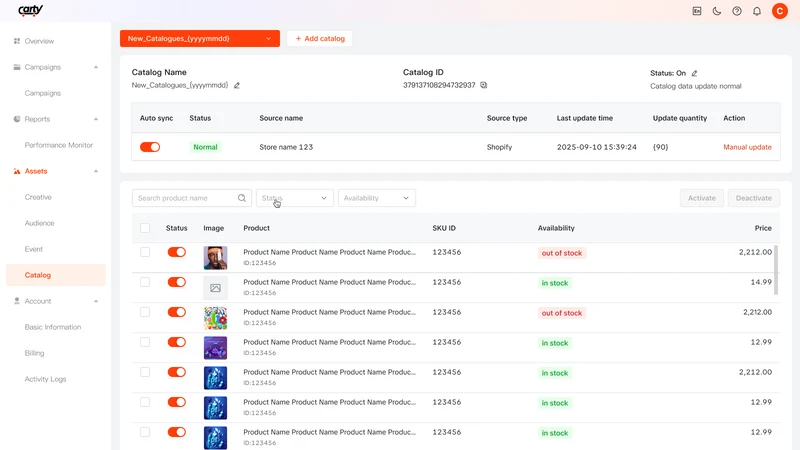
Task: Click the Price column header
Action: point(763,228)
